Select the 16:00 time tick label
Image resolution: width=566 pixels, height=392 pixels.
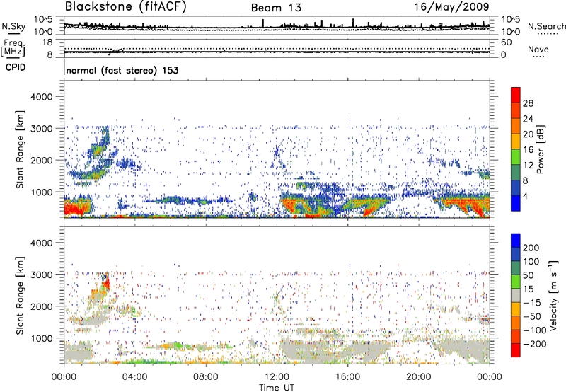click(347, 377)
